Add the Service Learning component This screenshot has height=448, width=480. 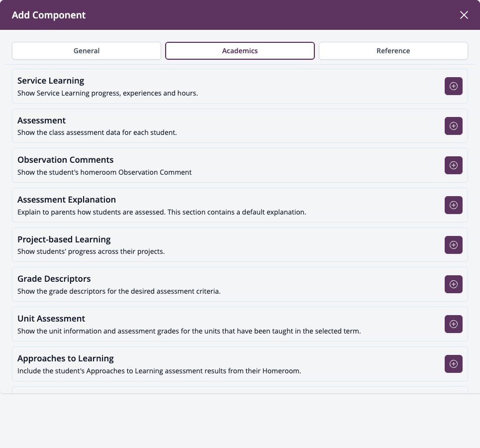(x=453, y=86)
